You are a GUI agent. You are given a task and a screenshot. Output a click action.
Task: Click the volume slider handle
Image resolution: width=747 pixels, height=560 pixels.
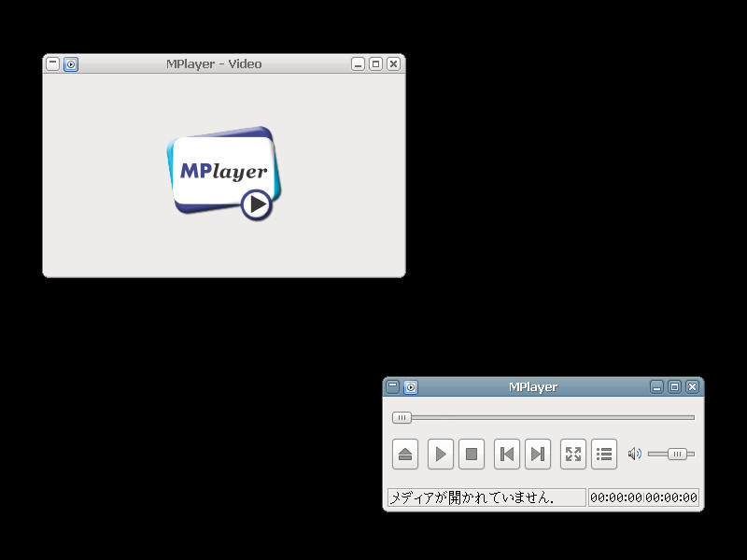click(677, 455)
